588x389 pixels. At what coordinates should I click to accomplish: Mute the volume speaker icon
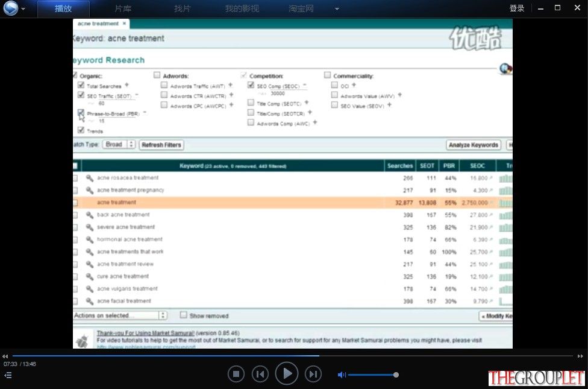tap(341, 375)
